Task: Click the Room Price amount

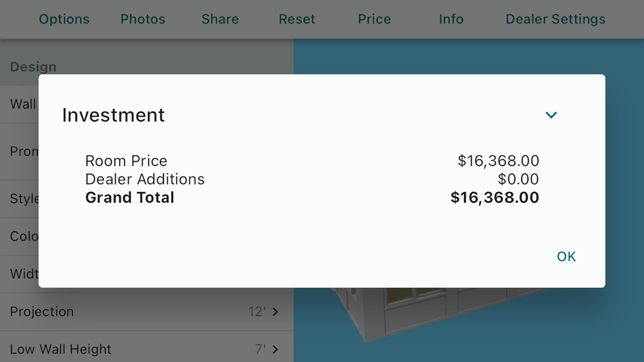Action: click(498, 161)
